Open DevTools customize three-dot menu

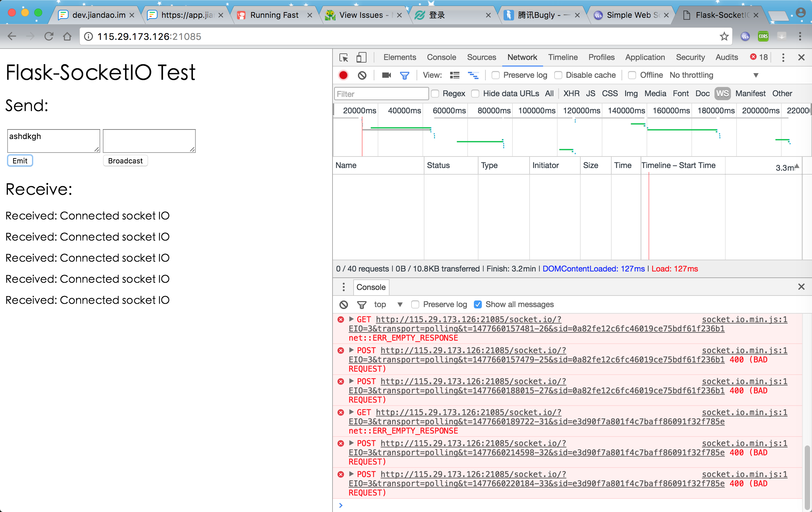pyautogui.click(x=783, y=58)
